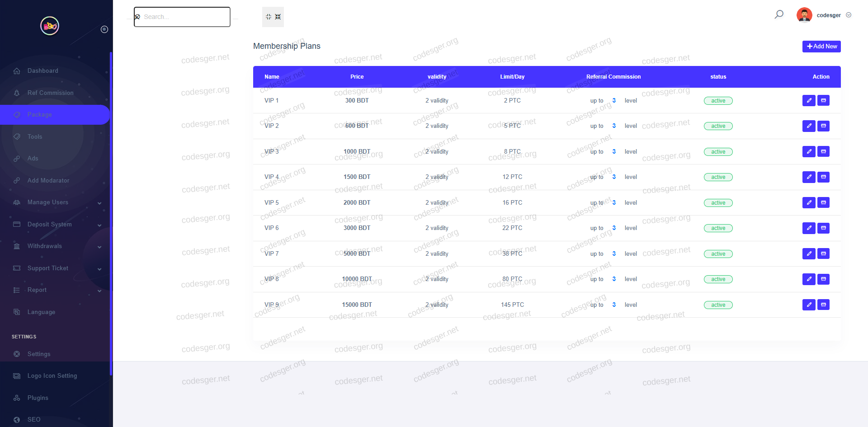Click the edit pencil icon for VIP 1
Viewport: 868px width, 427px height.
click(809, 100)
